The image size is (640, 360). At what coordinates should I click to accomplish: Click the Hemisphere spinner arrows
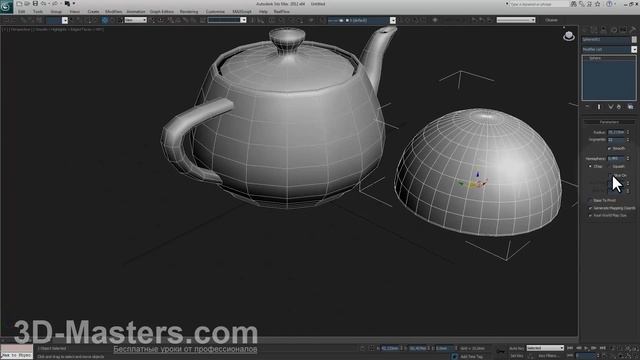pyautogui.click(x=628, y=158)
